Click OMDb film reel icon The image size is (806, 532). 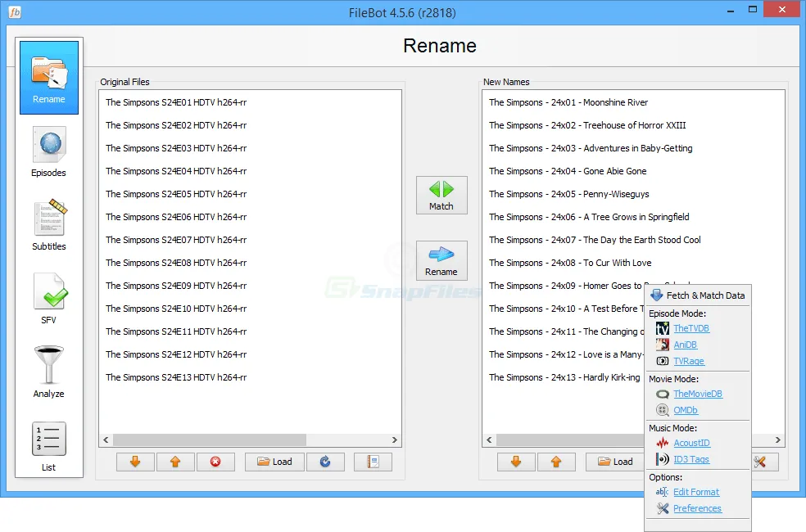pyautogui.click(x=663, y=410)
